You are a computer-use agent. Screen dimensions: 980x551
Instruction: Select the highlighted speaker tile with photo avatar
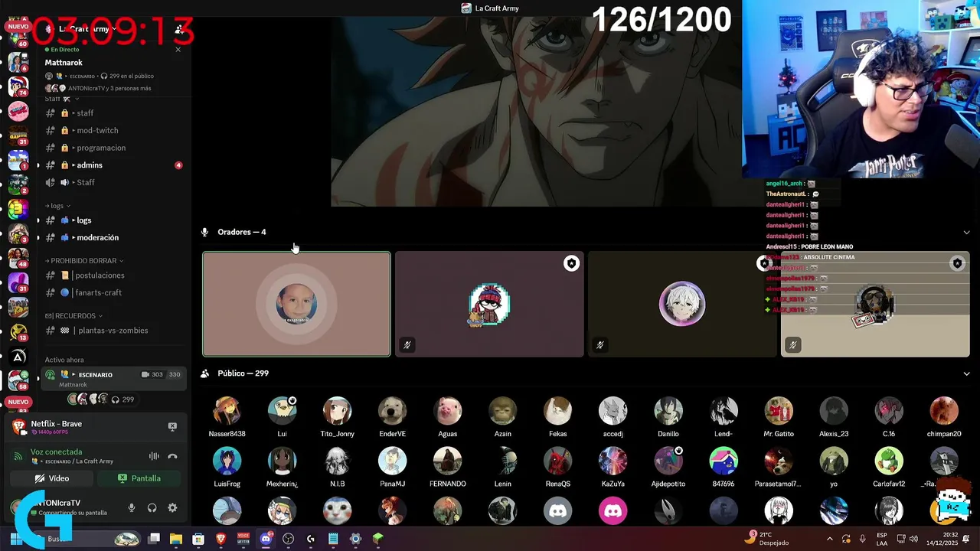(296, 304)
